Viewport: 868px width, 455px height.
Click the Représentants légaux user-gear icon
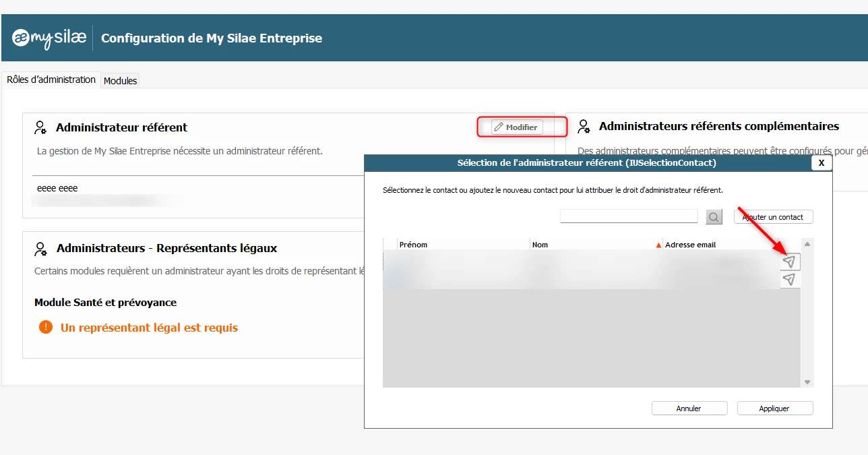click(40, 249)
